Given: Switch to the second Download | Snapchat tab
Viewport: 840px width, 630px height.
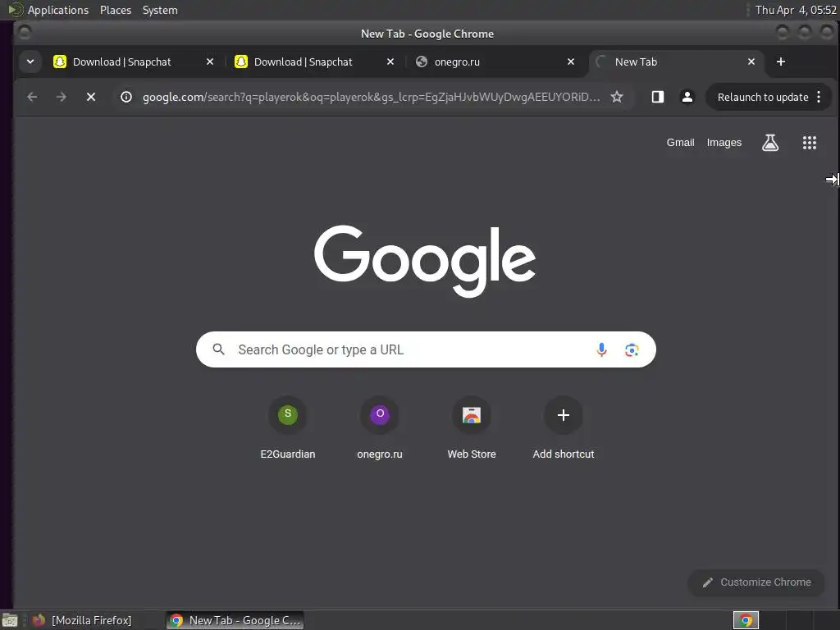Looking at the screenshot, I should (304, 62).
